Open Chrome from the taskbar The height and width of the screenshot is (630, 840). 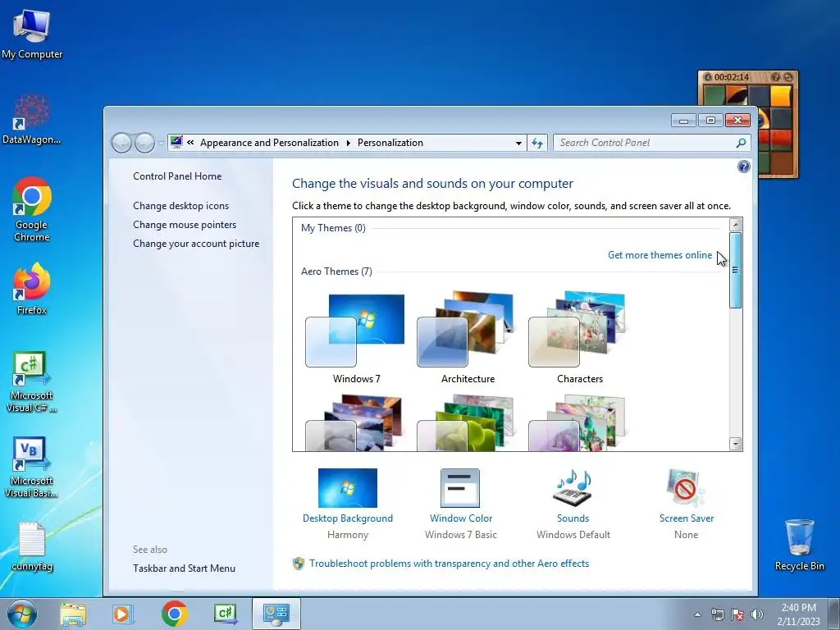tap(174, 614)
